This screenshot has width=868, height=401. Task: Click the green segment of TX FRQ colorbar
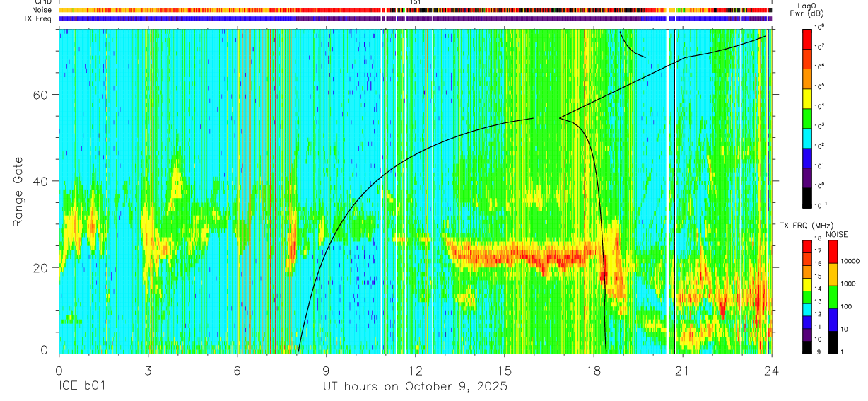point(807,296)
